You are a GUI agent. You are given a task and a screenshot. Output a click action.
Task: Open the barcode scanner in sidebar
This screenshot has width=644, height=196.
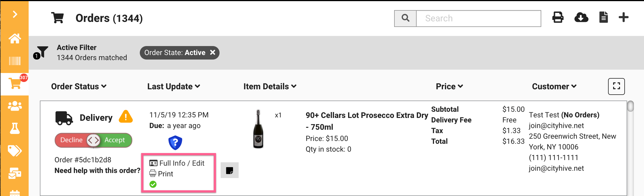(x=15, y=61)
